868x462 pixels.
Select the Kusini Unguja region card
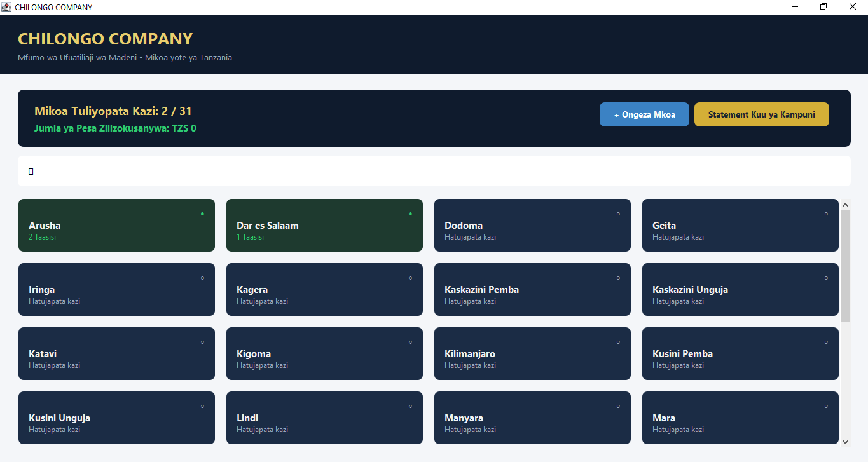tap(116, 418)
